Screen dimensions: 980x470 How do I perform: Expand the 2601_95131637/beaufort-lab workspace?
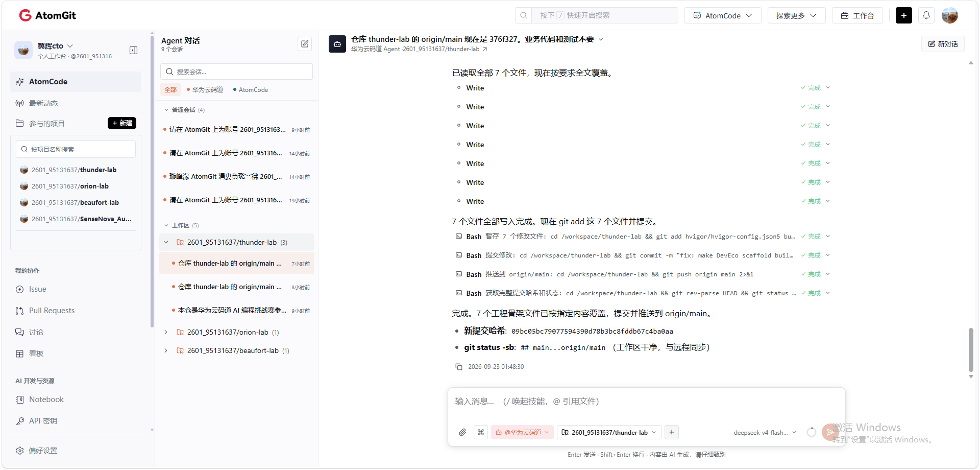pos(166,350)
